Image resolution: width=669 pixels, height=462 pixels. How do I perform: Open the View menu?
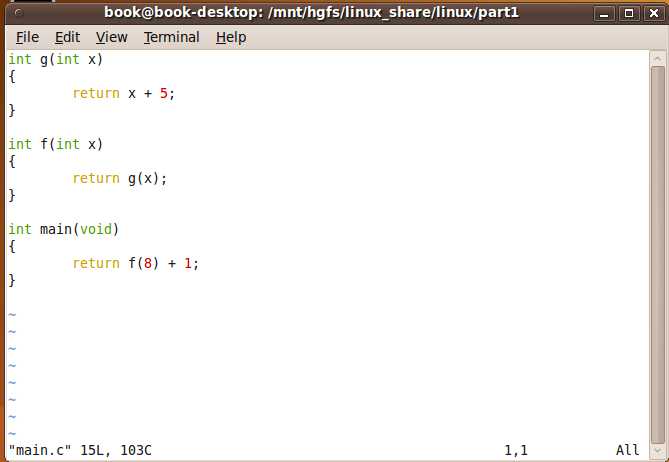tap(111, 38)
